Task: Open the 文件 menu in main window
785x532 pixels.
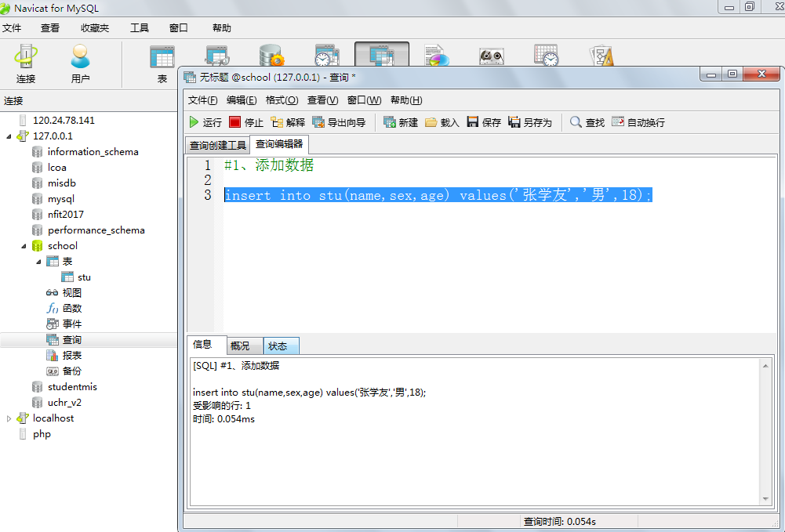Action: click(12, 28)
